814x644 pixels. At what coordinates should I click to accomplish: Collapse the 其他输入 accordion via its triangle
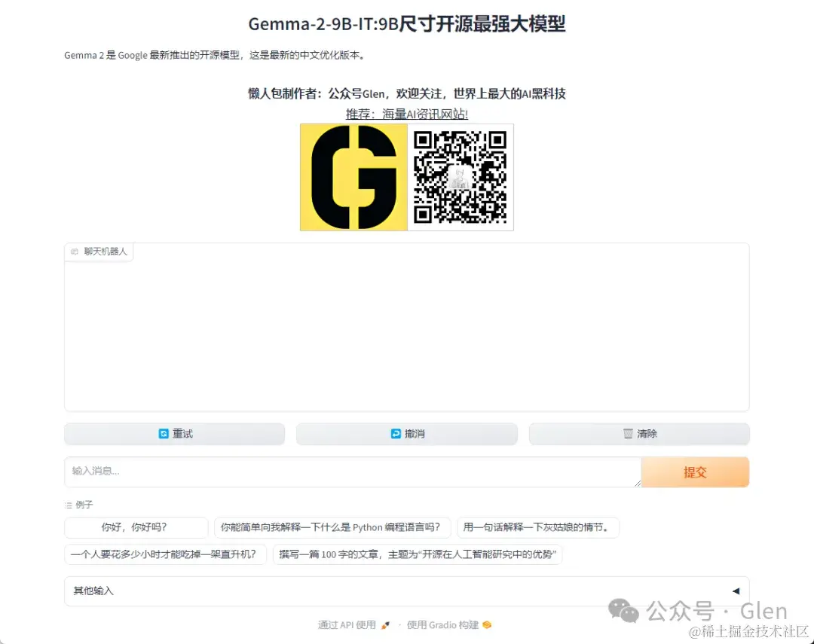click(x=736, y=591)
